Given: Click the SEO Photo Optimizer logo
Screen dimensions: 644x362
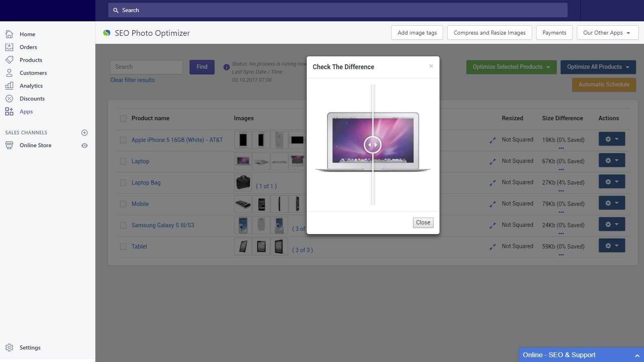Looking at the screenshot, I should click(107, 33).
